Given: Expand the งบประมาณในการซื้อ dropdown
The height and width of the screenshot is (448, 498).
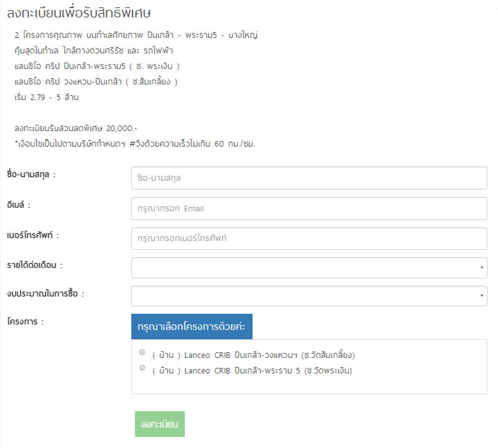Looking at the screenshot, I should 309,296.
